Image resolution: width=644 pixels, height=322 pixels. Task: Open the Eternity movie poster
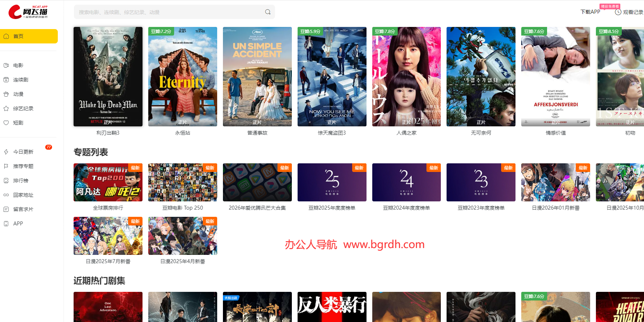click(x=183, y=76)
